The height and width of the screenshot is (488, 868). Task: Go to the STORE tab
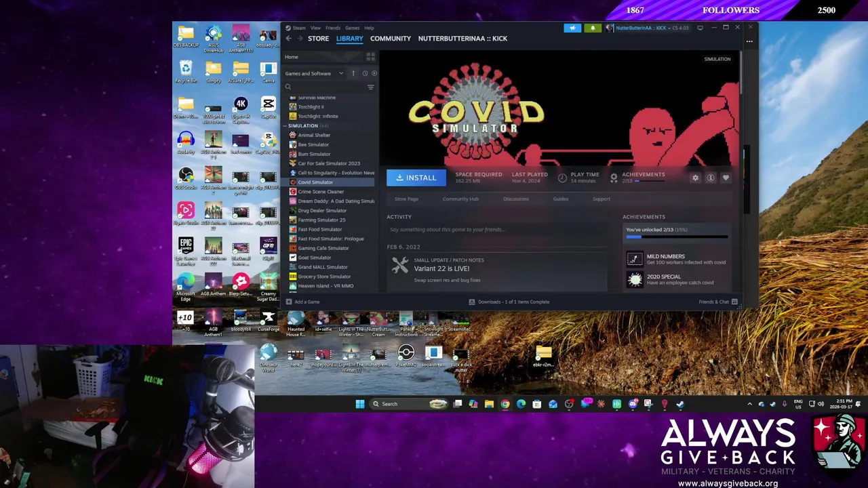pos(318,39)
